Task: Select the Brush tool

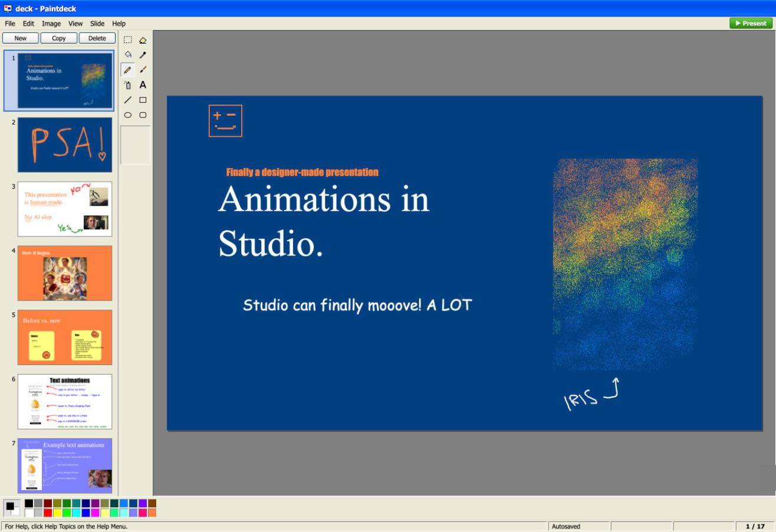Action: pyautogui.click(x=143, y=70)
